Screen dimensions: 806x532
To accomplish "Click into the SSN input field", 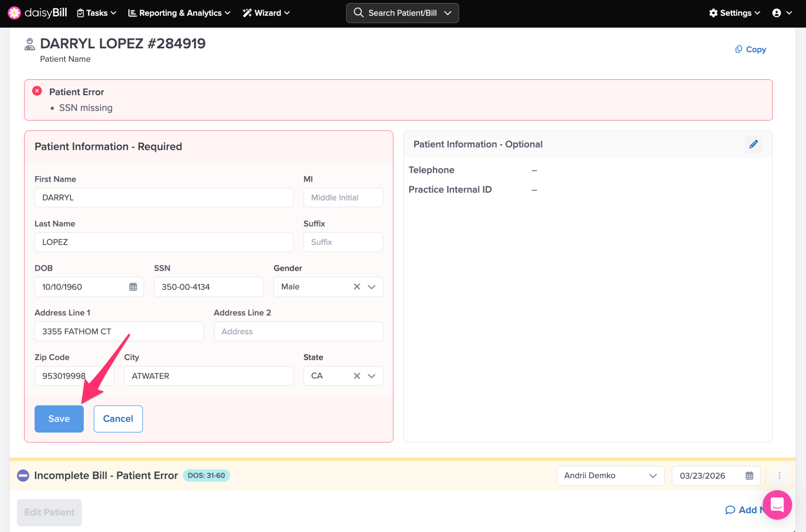I will pyautogui.click(x=209, y=287).
